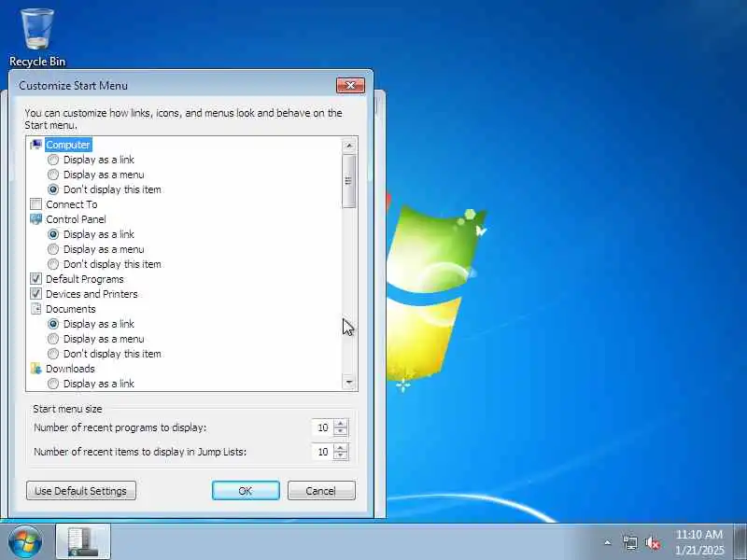Select Documents 'Don't display this item'
The width and height of the screenshot is (747, 560).
point(53,354)
